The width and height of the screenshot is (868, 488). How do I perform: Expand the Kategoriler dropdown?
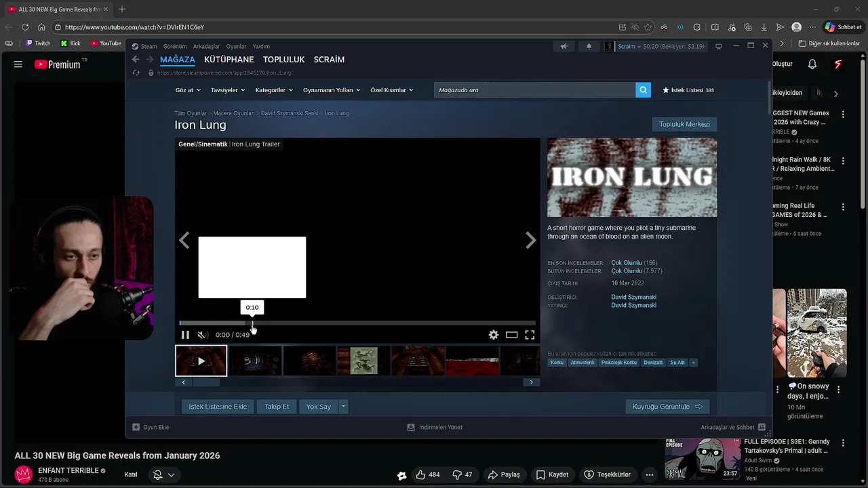click(x=274, y=90)
